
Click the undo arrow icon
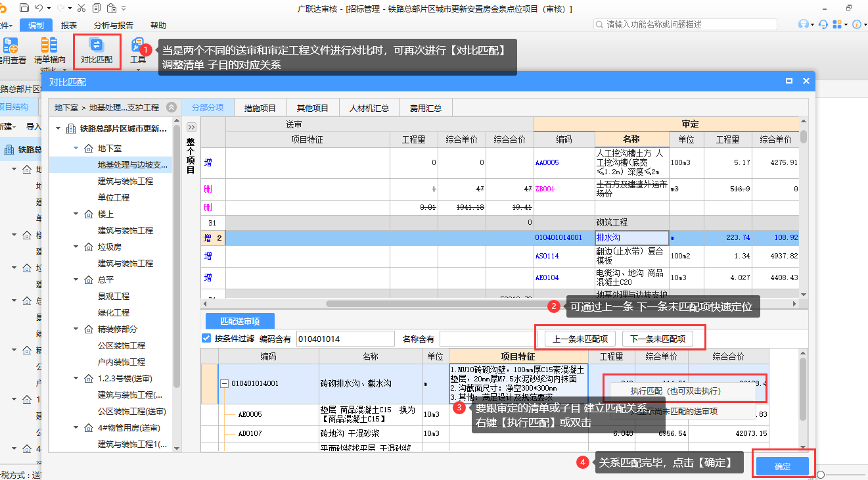(39, 9)
